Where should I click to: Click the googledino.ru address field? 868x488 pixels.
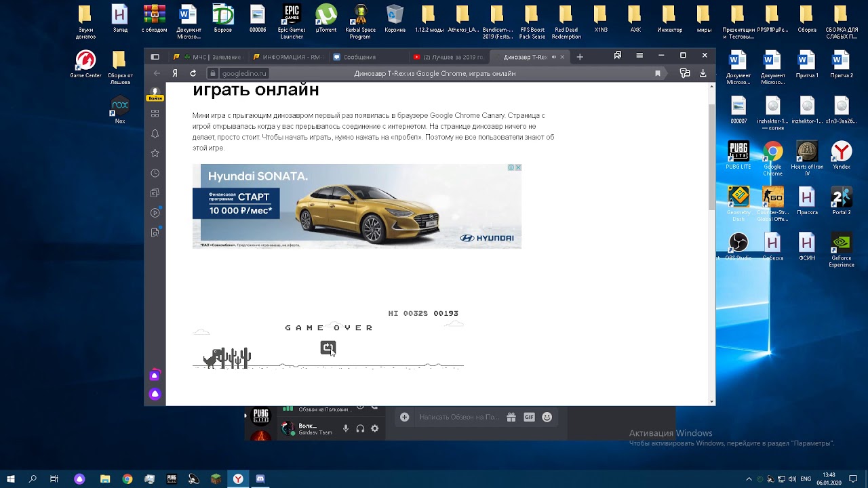point(244,73)
